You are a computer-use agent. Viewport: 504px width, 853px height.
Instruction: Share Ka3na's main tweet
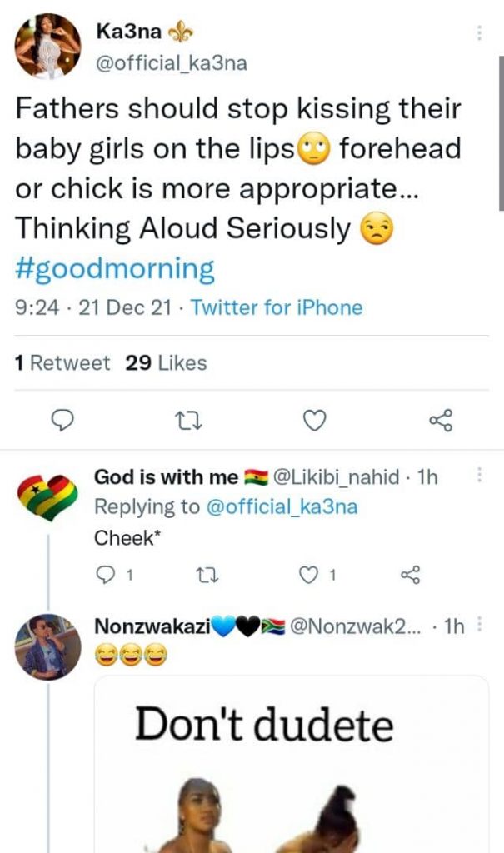click(440, 422)
